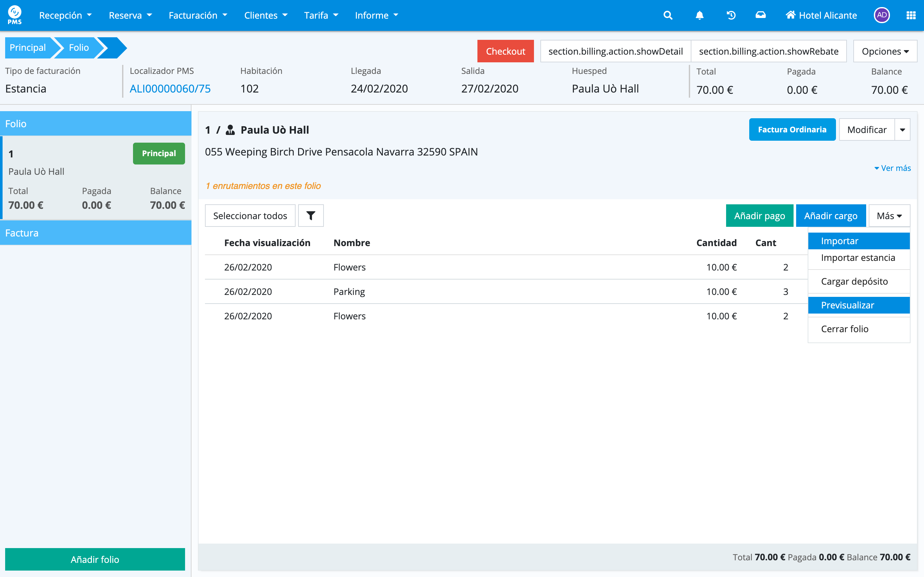This screenshot has width=924, height=577.
Task: Click the cash drawer tray icon
Action: (x=760, y=15)
